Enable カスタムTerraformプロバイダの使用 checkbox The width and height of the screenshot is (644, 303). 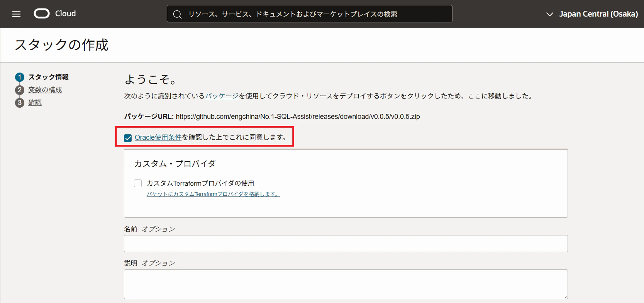(x=138, y=183)
